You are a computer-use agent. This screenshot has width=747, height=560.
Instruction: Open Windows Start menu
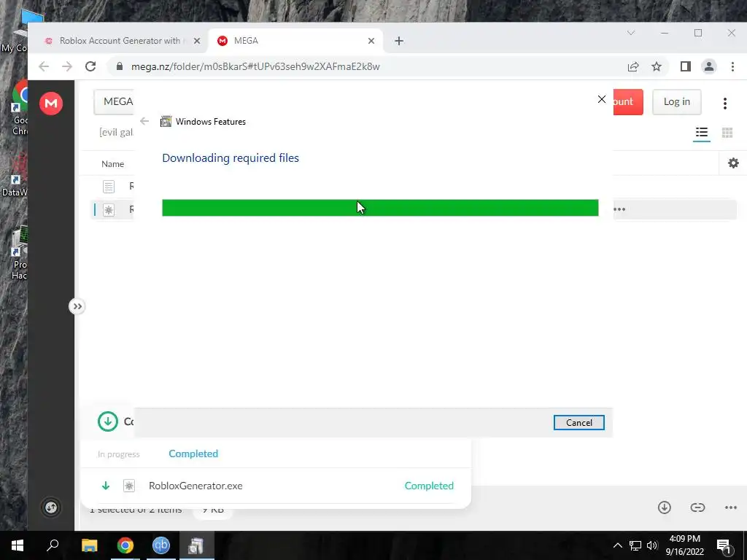pyautogui.click(x=18, y=545)
